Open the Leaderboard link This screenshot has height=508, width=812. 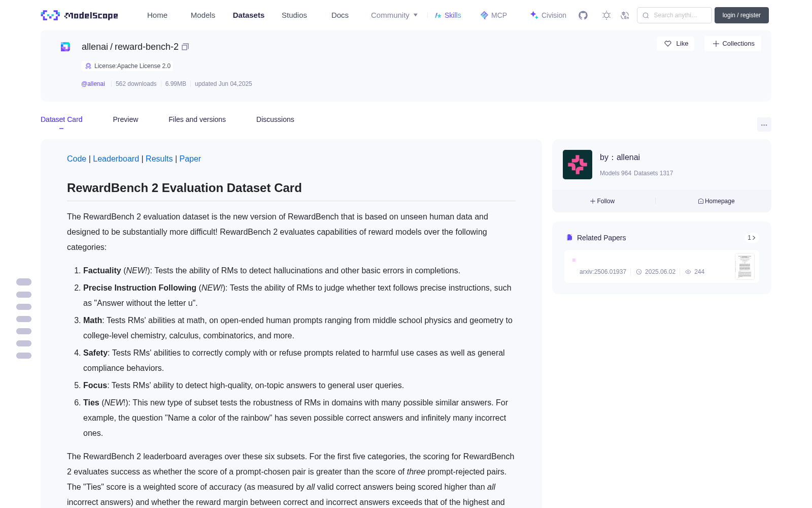[x=116, y=158]
